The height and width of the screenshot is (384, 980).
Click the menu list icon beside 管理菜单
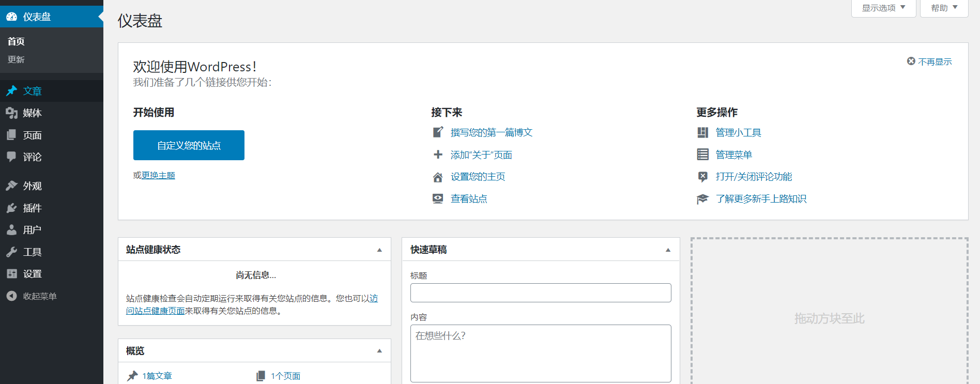pos(703,155)
